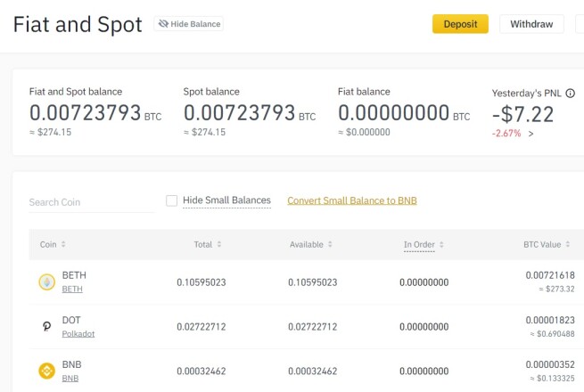The width and height of the screenshot is (584, 392).
Task: Open Convert Small Balance to BNB link
Action: (352, 200)
